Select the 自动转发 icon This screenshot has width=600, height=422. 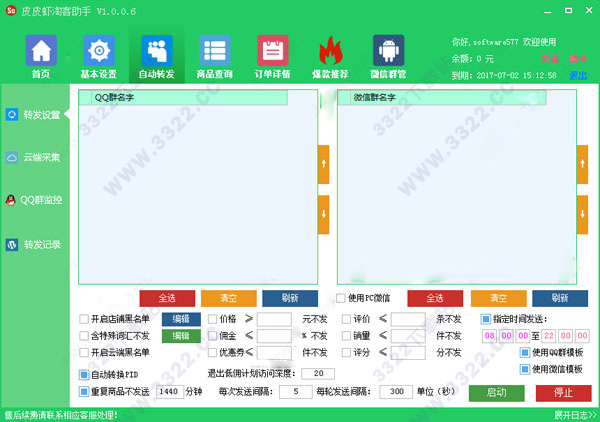point(157,51)
